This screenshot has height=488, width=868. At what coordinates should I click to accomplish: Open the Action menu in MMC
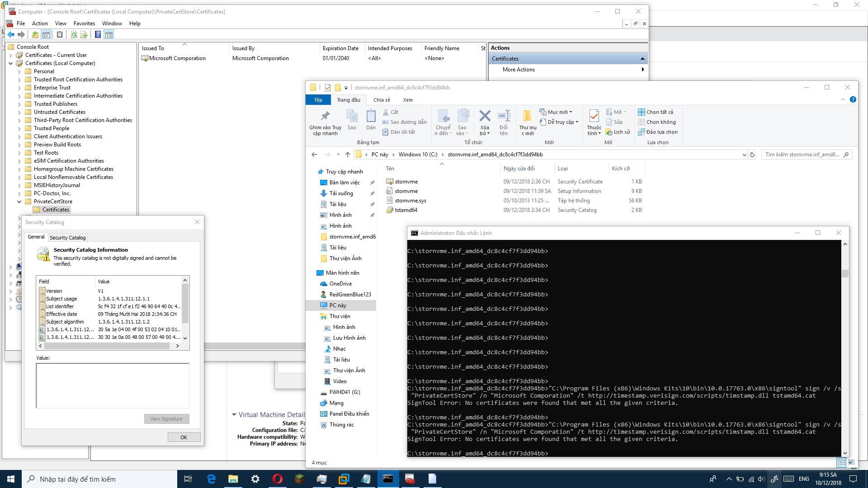click(40, 23)
